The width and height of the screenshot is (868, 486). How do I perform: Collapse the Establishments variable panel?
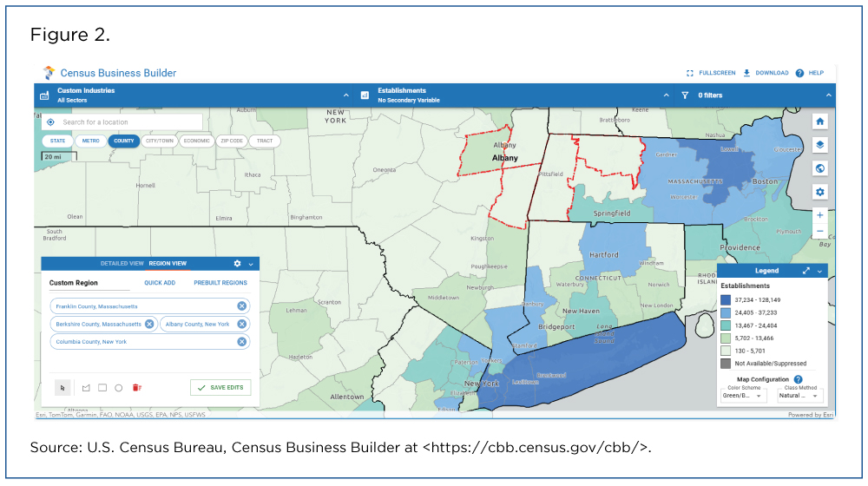(666, 95)
